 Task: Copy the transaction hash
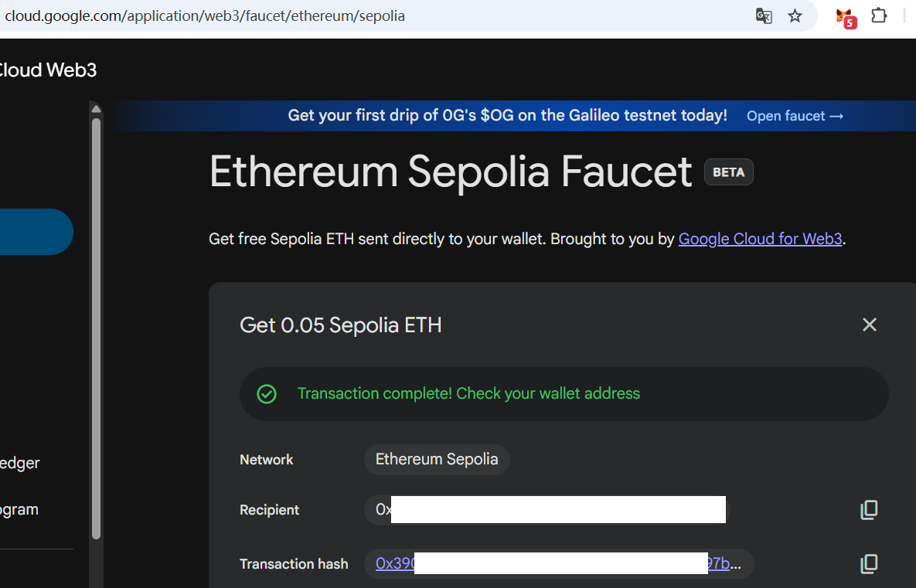(869, 564)
